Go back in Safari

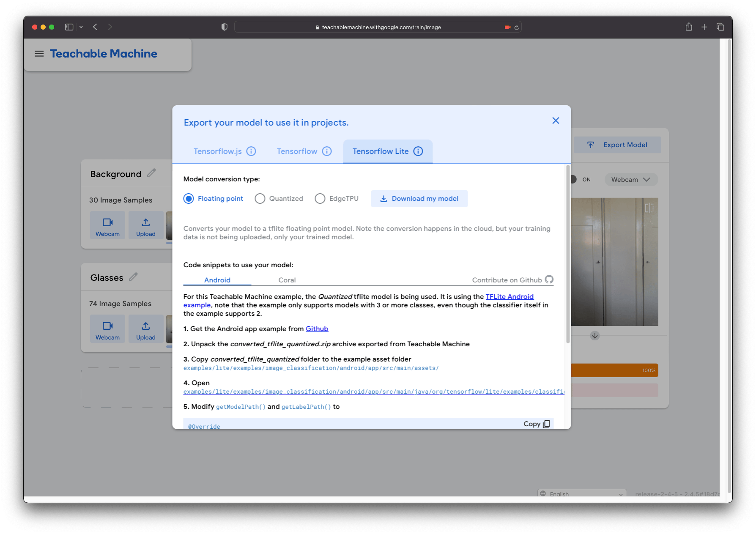coord(95,27)
